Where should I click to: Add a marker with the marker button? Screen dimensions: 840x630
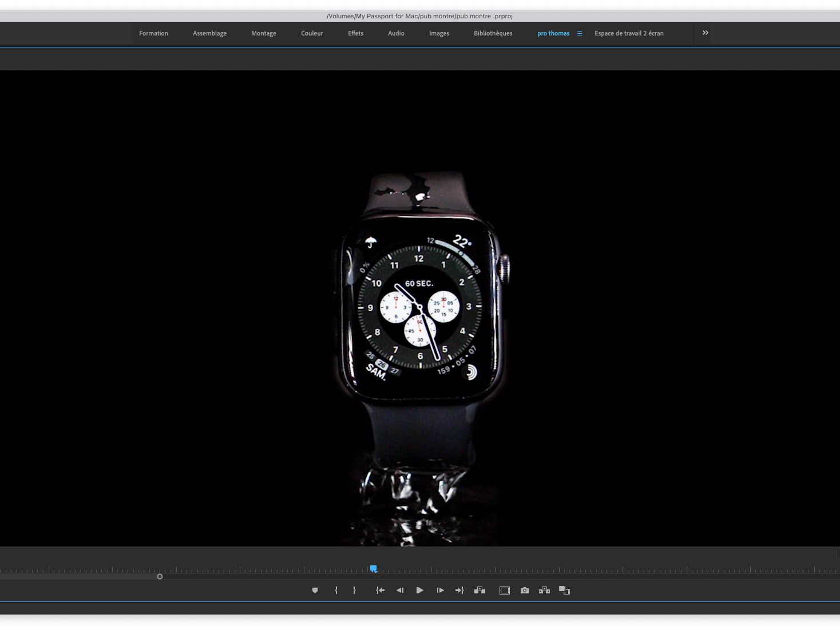coord(315,591)
